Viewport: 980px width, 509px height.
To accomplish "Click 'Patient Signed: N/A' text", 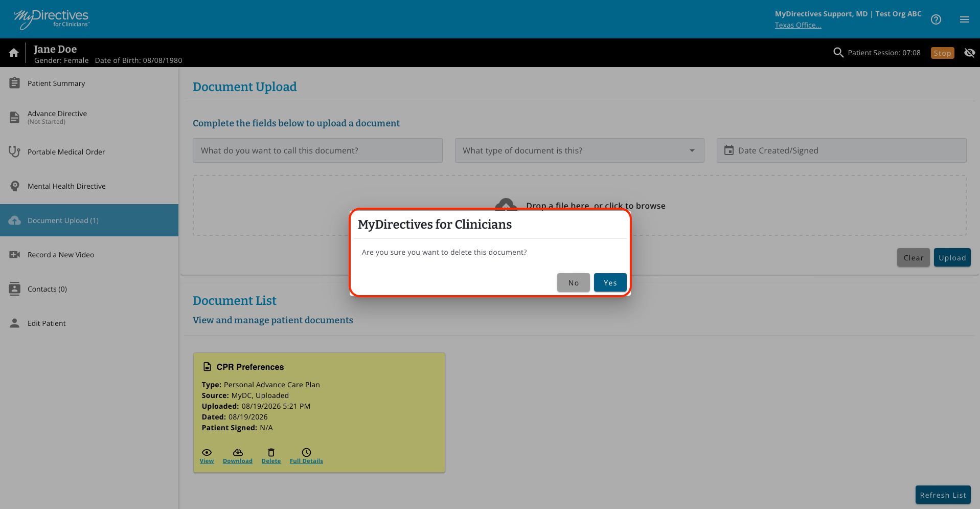I will click(237, 428).
